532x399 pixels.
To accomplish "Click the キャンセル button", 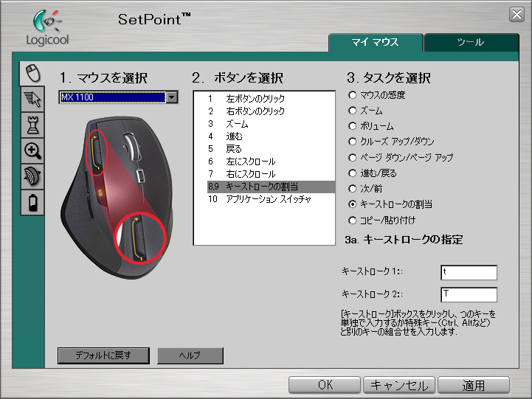I will (x=399, y=385).
